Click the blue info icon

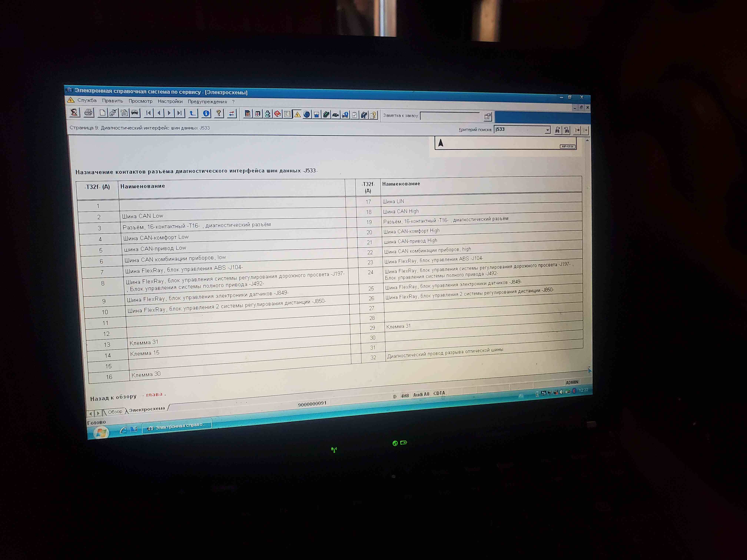click(206, 113)
